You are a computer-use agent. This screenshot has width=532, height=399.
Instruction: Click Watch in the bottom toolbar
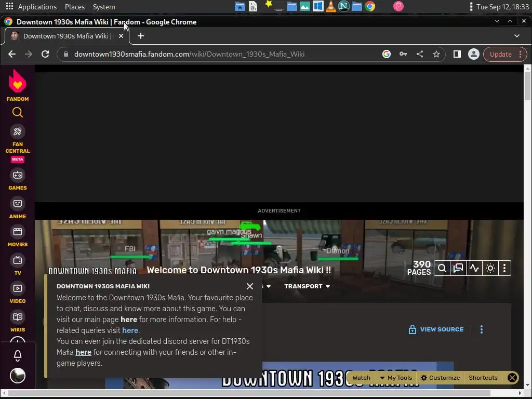[x=361, y=378]
